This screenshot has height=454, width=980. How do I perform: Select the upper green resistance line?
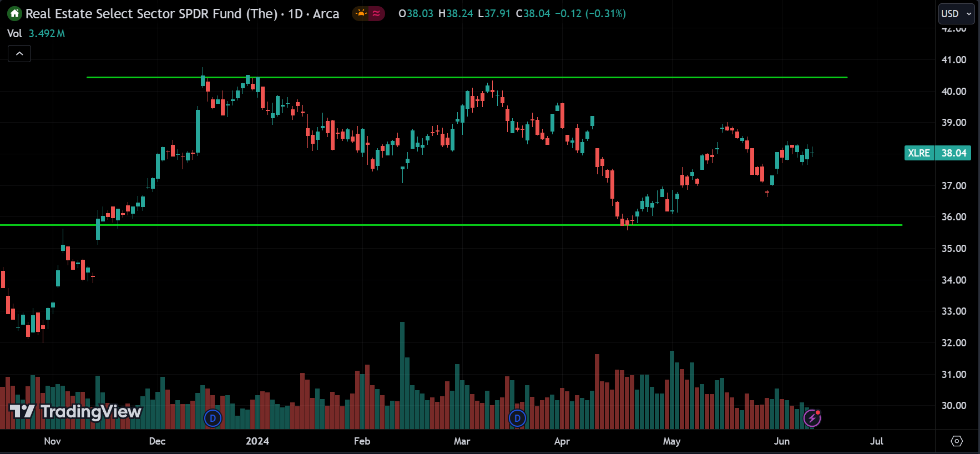pyautogui.click(x=467, y=77)
